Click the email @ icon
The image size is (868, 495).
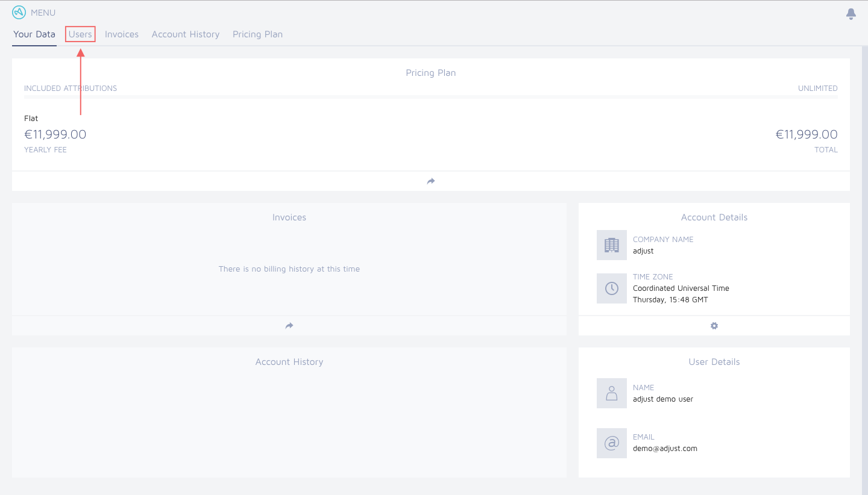pos(611,443)
